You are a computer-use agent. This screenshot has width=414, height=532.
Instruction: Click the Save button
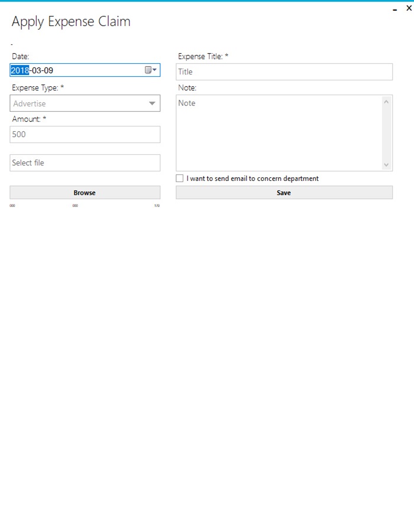(284, 192)
